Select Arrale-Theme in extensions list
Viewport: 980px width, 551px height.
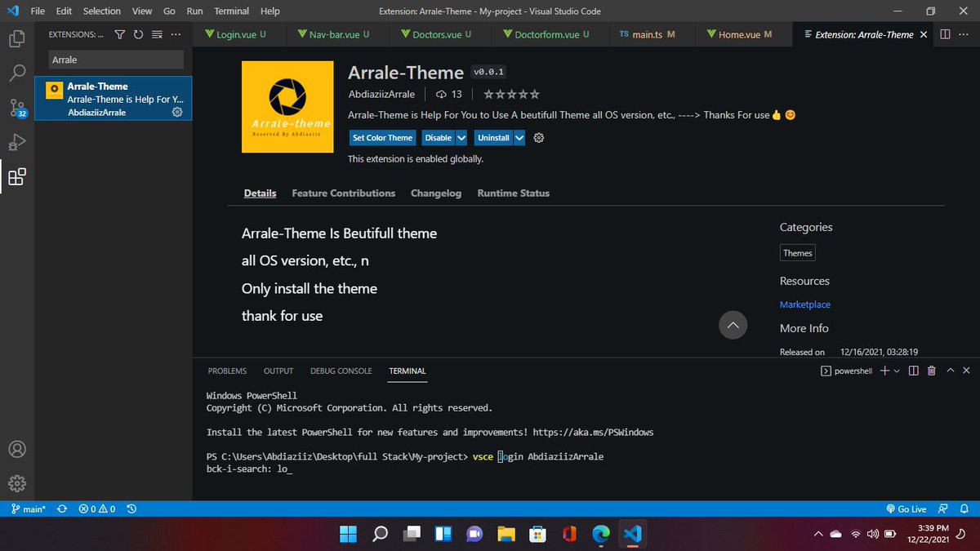click(x=114, y=99)
